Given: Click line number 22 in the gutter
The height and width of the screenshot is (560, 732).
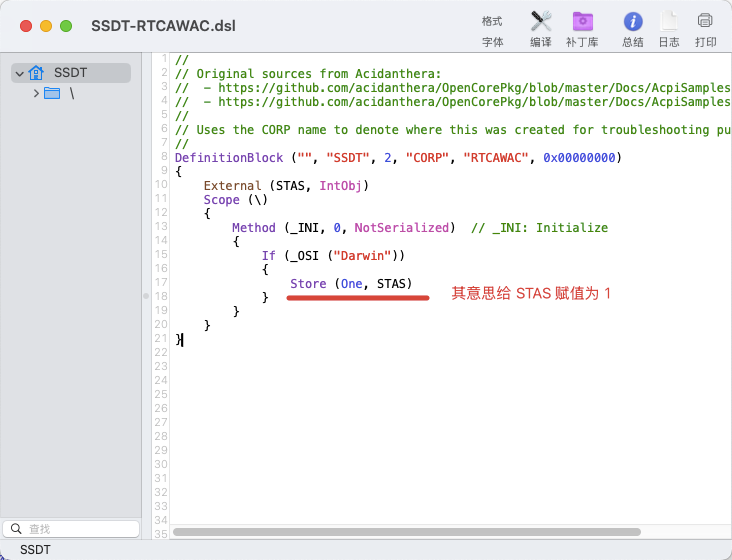Looking at the screenshot, I should [x=161, y=352].
